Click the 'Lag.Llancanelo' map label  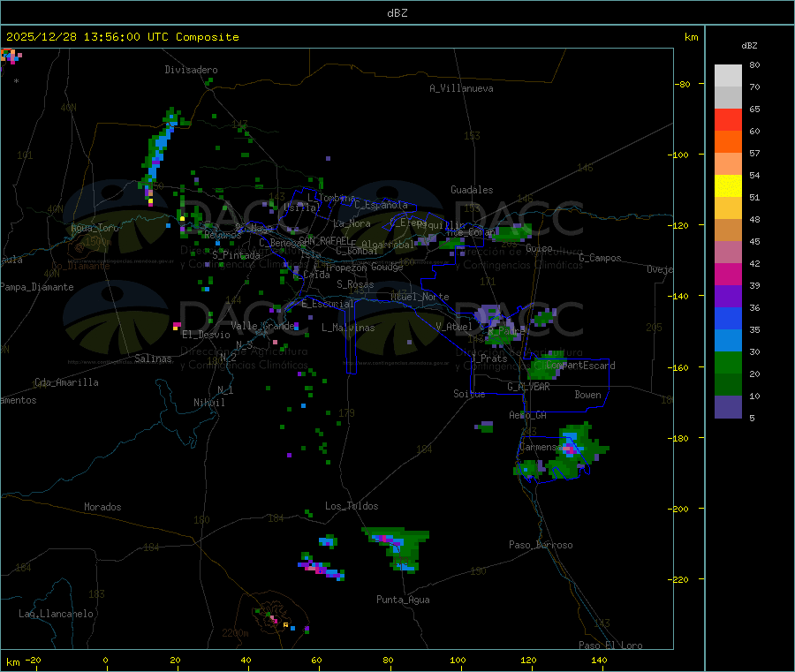tap(56, 614)
